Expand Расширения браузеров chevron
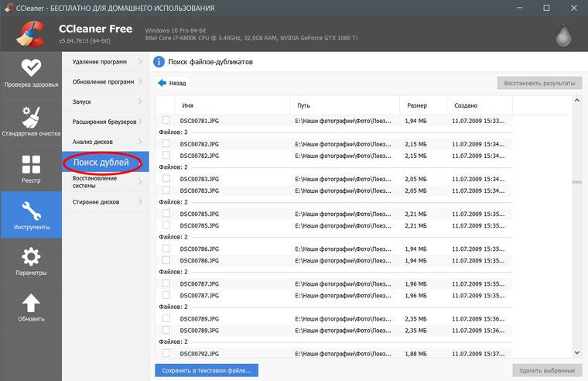588x381 pixels. (x=140, y=122)
